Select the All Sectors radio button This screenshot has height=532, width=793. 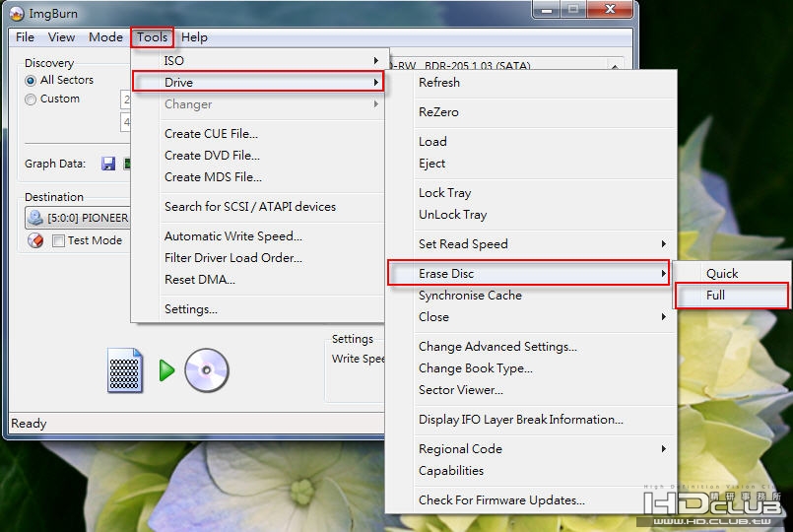pyautogui.click(x=31, y=81)
